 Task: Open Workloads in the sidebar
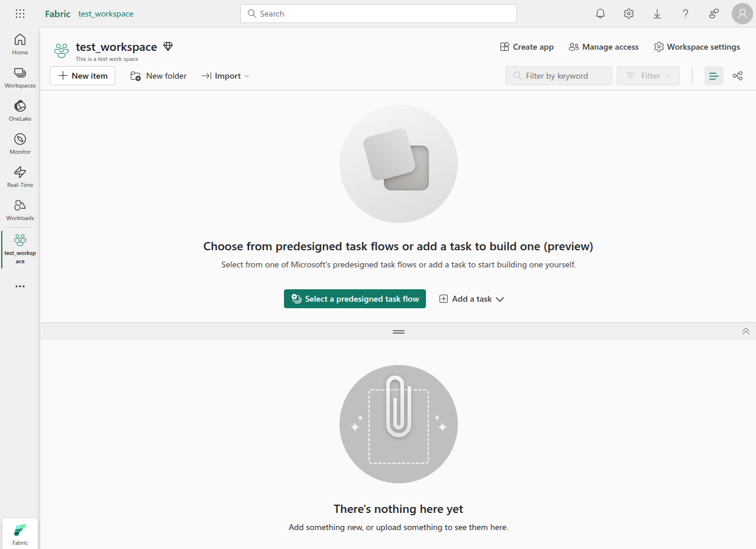(20, 210)
